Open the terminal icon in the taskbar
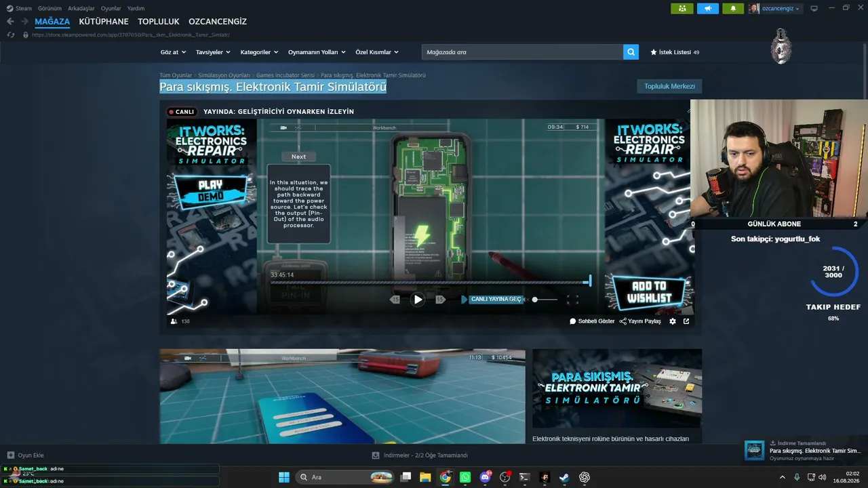The image size is (868, 488). [x=524, y=477]
